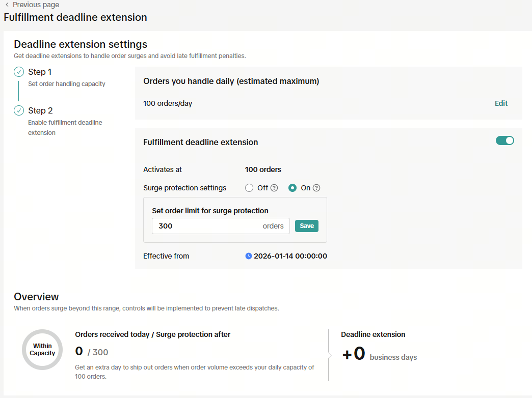The image size is (532, 398).
Task: Select the Off surge protection radio button
Action: point(249,188)
